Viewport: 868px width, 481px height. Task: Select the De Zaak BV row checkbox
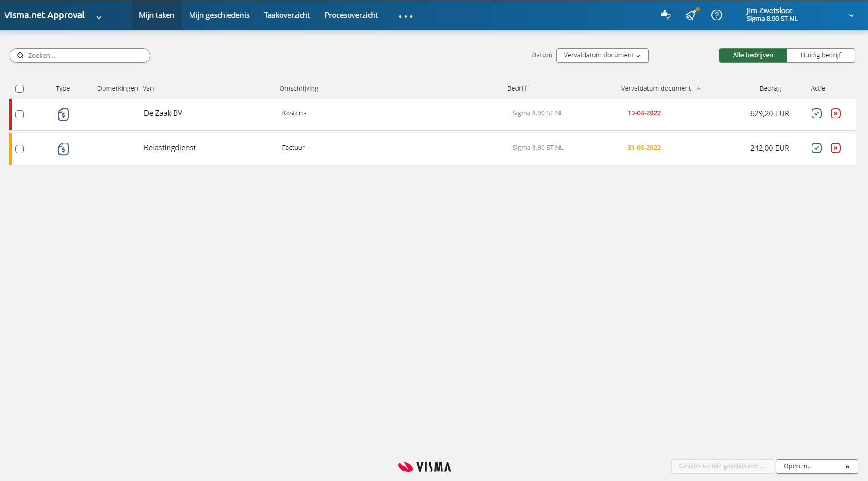click(x=20, y=115)
